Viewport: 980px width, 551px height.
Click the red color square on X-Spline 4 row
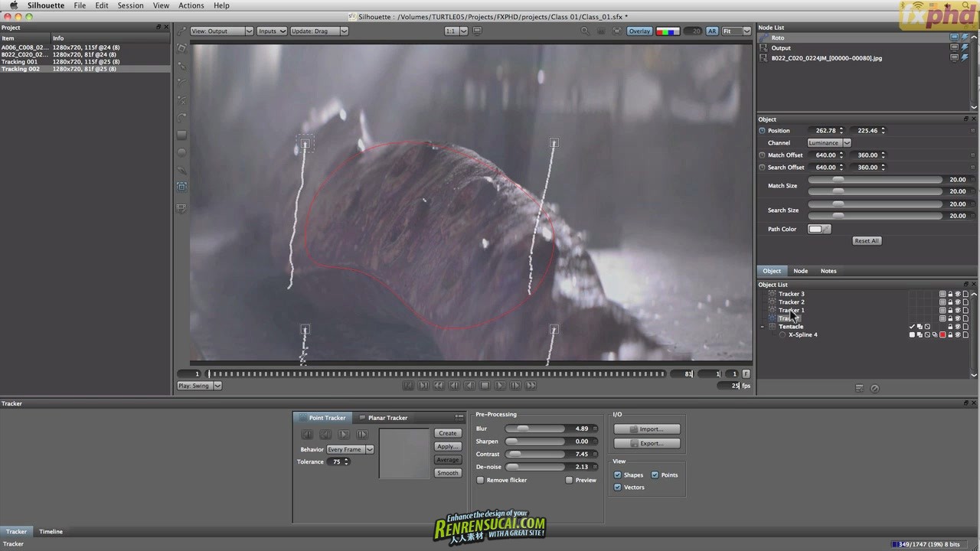point(942,334)
